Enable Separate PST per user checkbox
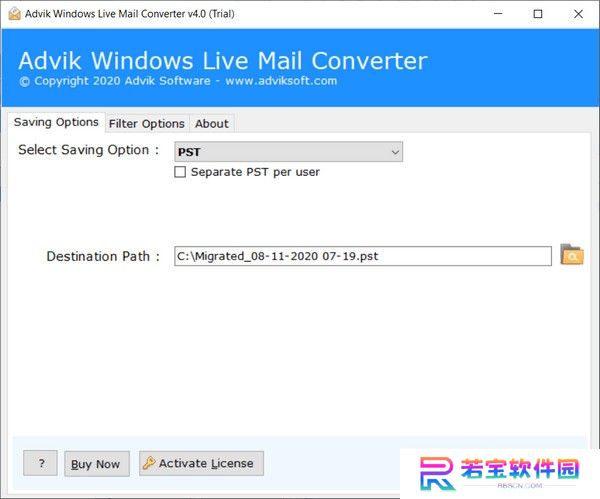This screenshot has width=600, height=499. [x=180, y=172]
